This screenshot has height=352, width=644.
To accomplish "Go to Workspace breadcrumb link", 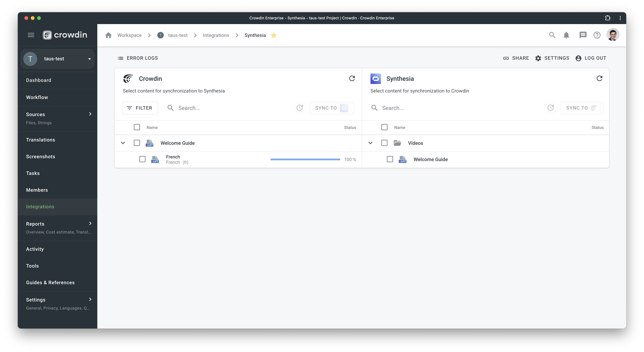I will click(129, 35).
